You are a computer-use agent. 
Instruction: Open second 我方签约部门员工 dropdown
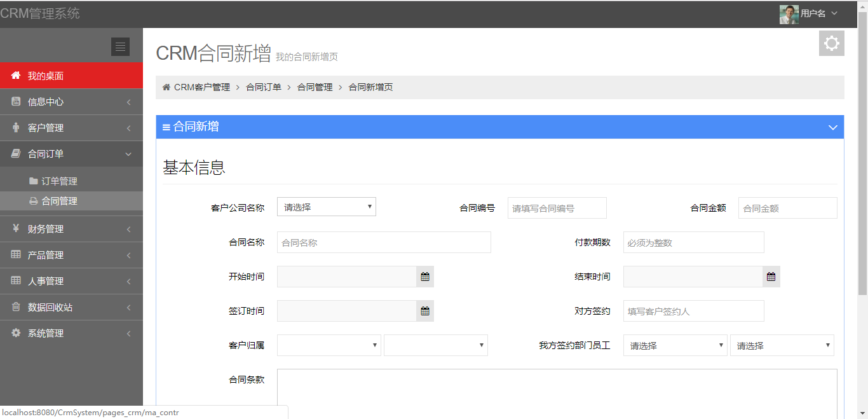point(782,345)
